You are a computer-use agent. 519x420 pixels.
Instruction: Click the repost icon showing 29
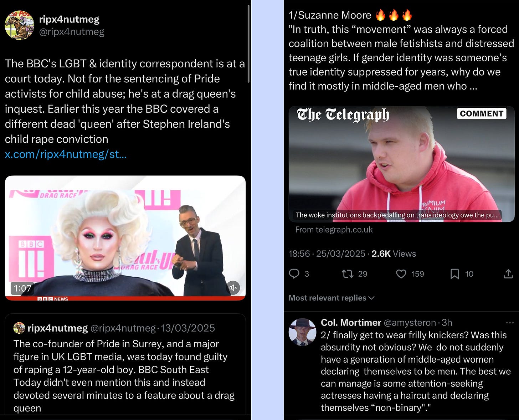(347, 274)
